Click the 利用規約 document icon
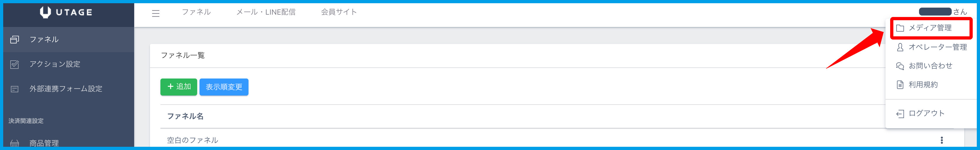Viewport: 980px width, 150px height. [900, 85]
